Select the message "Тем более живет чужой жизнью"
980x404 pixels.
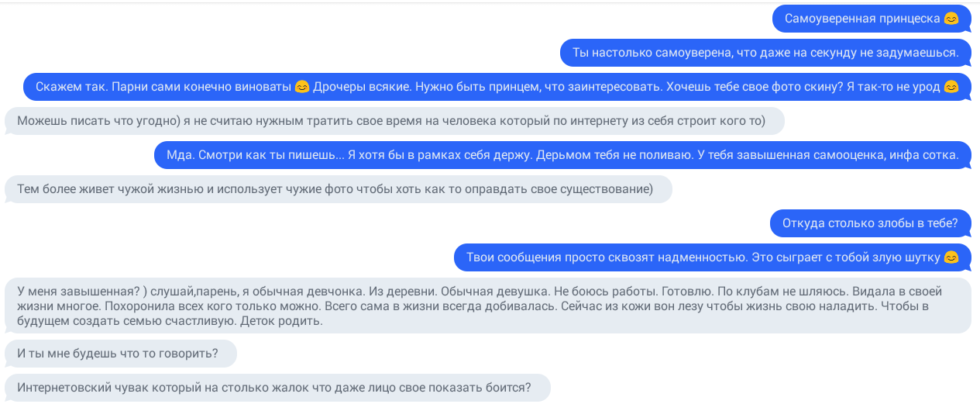(x=335, y=189)
